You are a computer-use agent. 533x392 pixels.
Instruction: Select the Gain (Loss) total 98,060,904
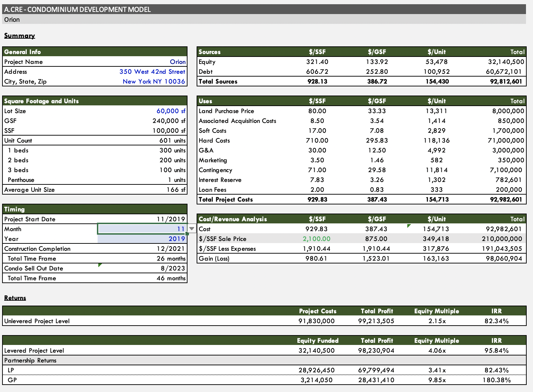pos(504,259)
